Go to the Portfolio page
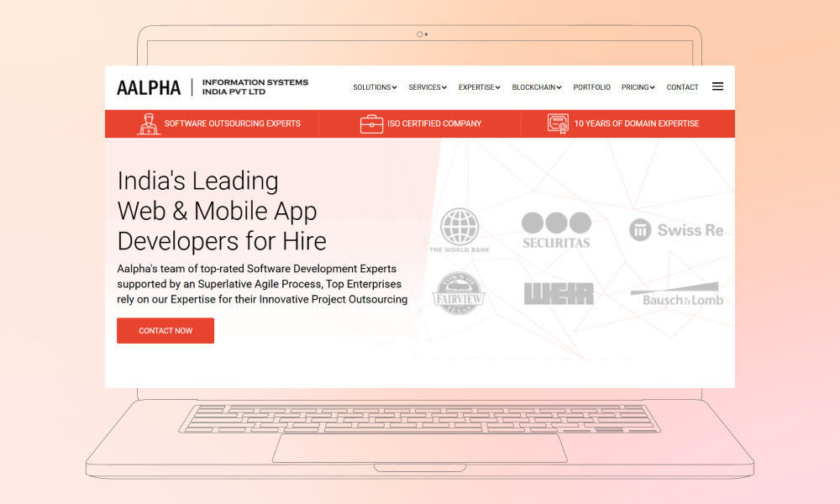Screen dimensions: 840x504 coord(592,87)
